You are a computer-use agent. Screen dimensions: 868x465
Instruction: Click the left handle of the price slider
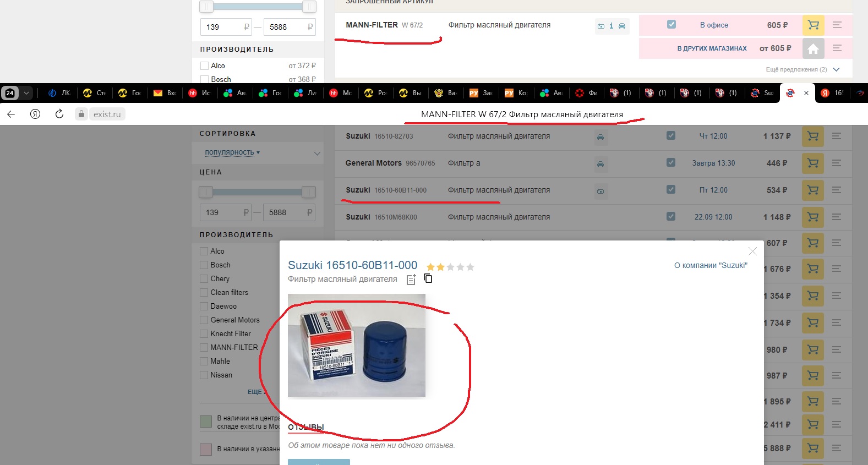pos(206,192)
